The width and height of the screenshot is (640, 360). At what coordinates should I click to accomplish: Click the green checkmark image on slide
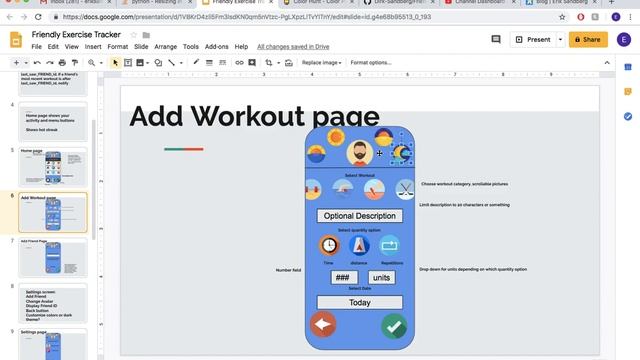tap(394, 327)
